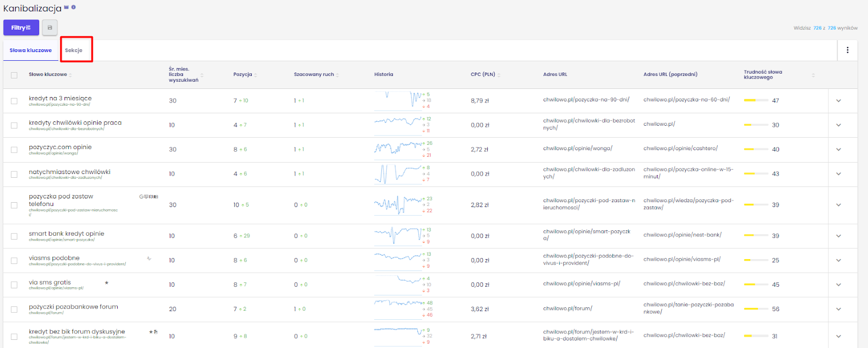Expand row details for natychmiastowe chwilówki
Screen dimensions: 868x348
coord(839,174)
